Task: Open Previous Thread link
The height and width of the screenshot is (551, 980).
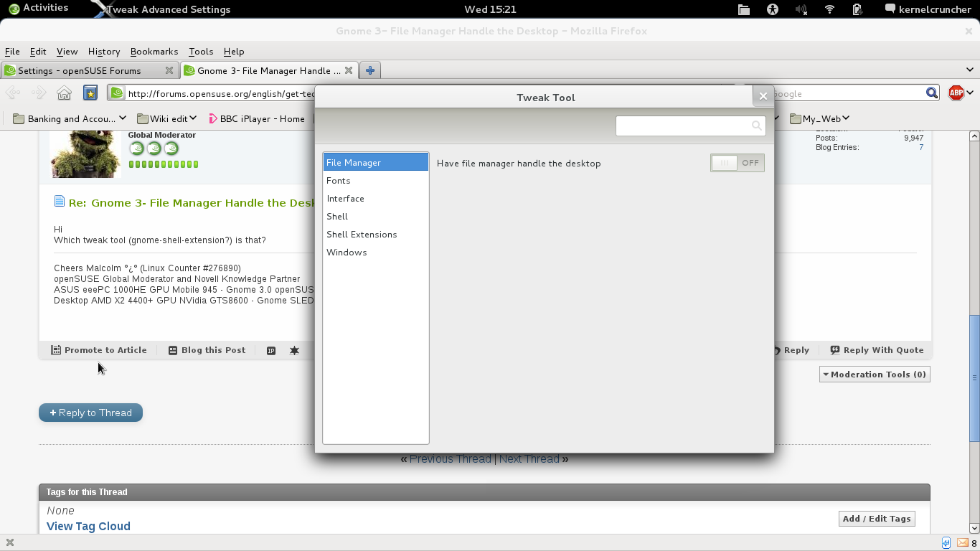Action: coord(451,459)
